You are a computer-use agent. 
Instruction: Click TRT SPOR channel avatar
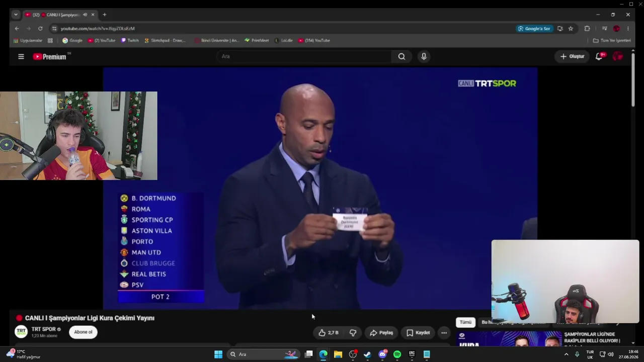click(21, 332)
